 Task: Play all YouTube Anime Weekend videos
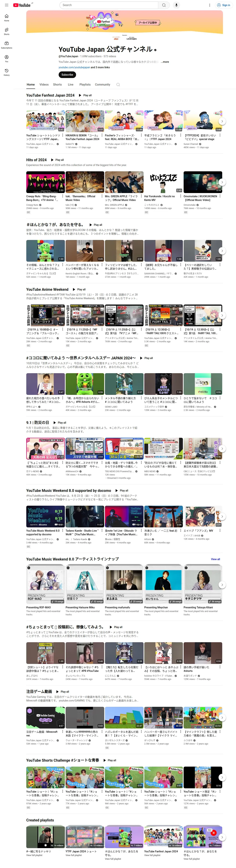[x=79, y=289]
